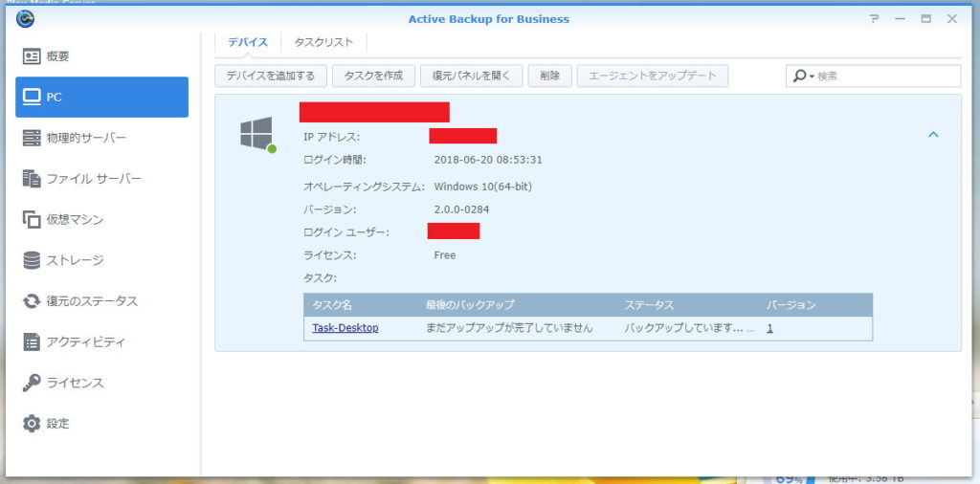The width and height of the screenshot is (980, 484).
Task: Open 設定 settings section
Action: click(x=101, y=424)
